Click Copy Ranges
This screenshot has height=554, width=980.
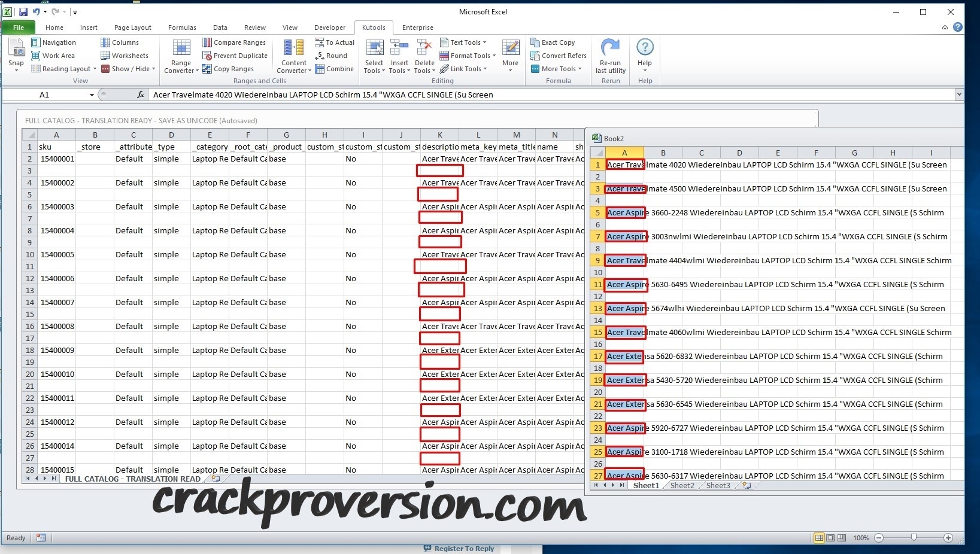pos(228,69)
